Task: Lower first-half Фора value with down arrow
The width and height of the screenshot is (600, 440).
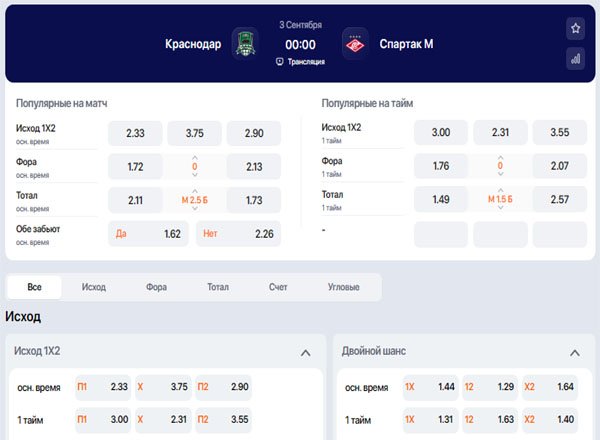Action: pyautogui.click(x=500, y=174)
